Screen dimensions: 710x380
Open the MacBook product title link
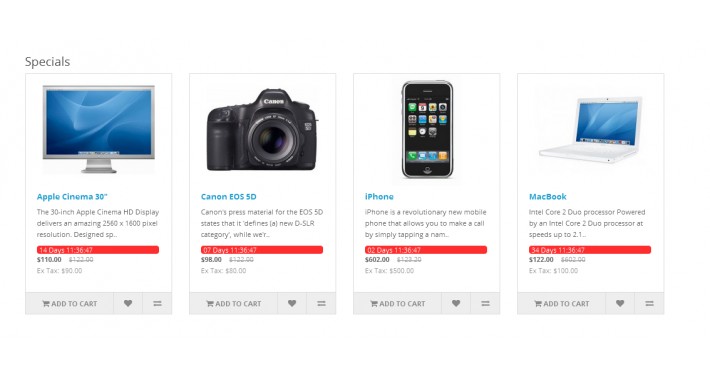(547, 197)
